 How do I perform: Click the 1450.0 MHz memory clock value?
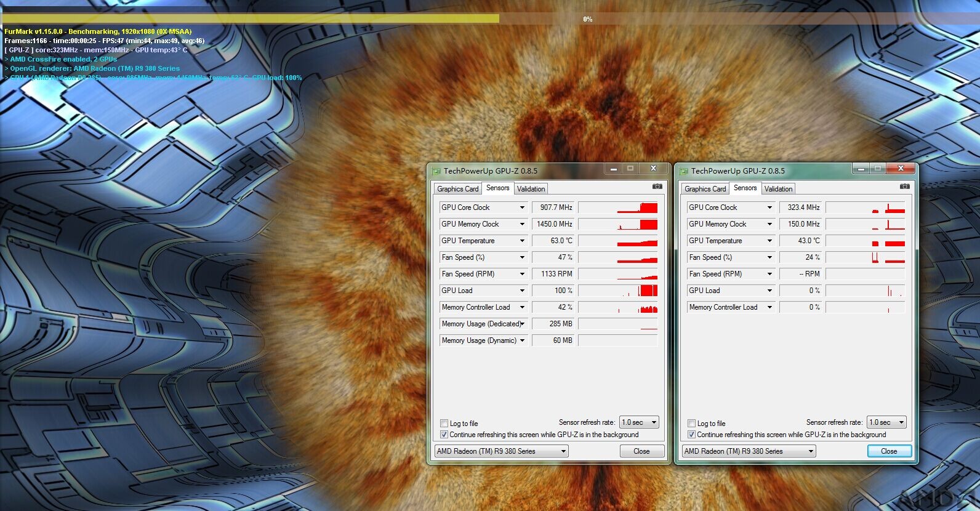tap(553, 224)
